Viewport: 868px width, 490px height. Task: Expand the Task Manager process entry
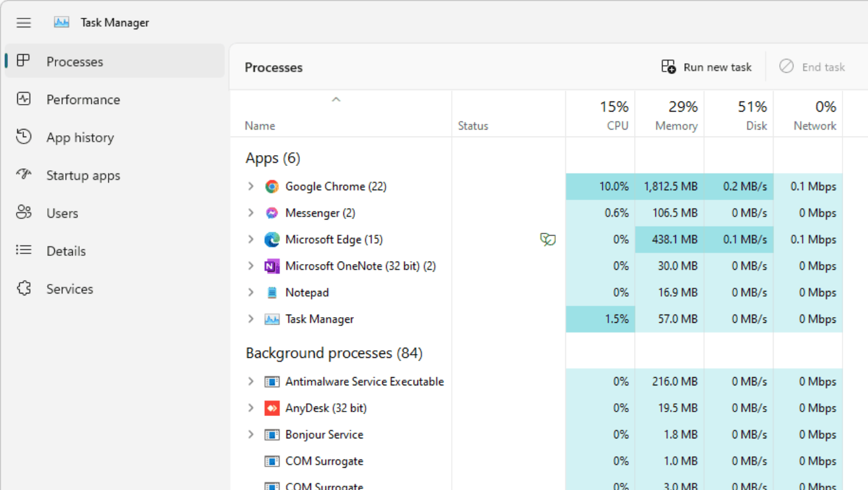click(x=251, y=319)
